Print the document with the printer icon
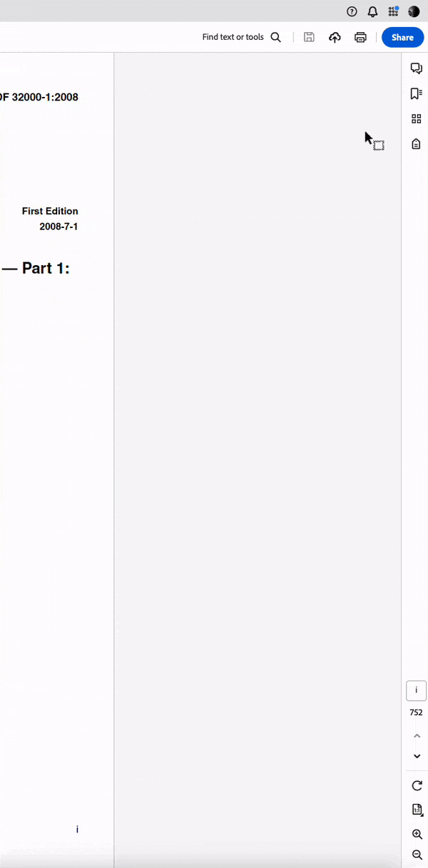The image size is (428, 868). pyautogui.click(x=360, y=37)
